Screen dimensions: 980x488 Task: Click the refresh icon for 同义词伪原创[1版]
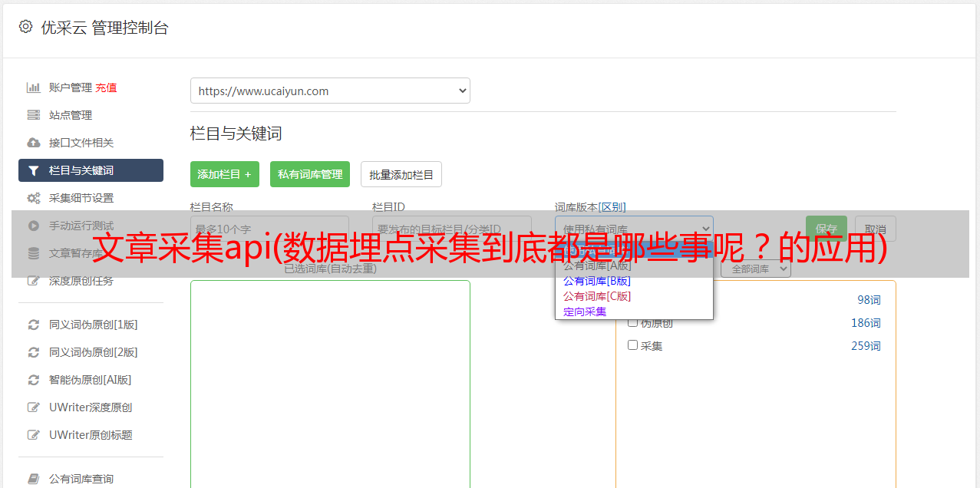(x=33, y=325)
